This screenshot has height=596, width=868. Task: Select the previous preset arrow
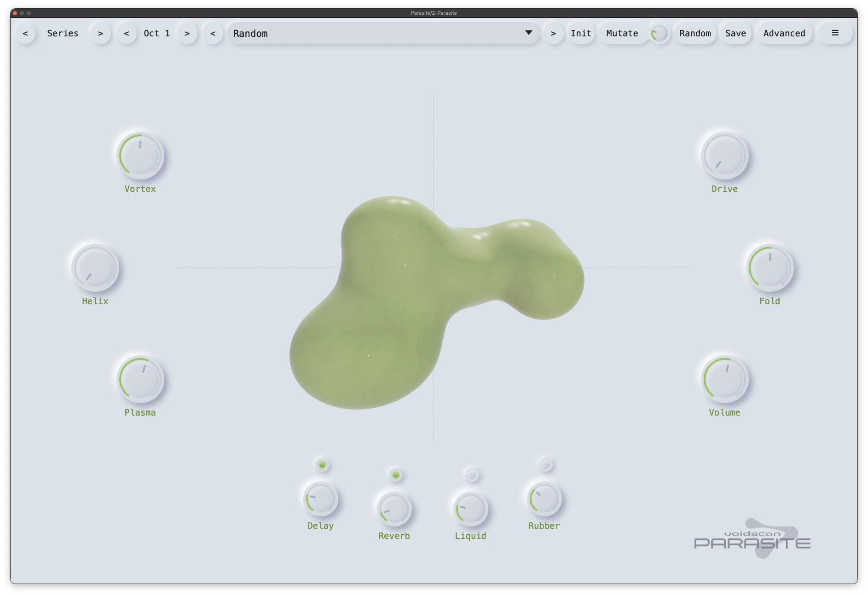pyautogui.click(x=213, y=34)
